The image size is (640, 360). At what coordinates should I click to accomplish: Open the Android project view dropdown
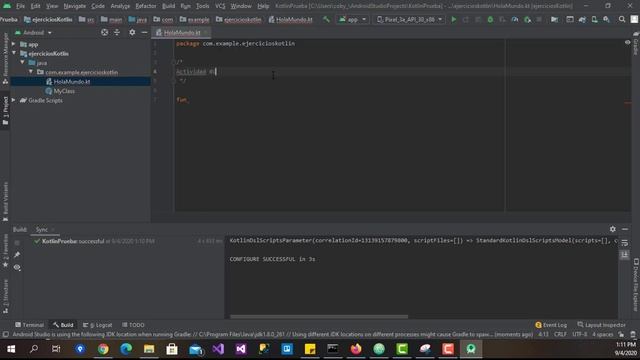click(x=34, y=32)
